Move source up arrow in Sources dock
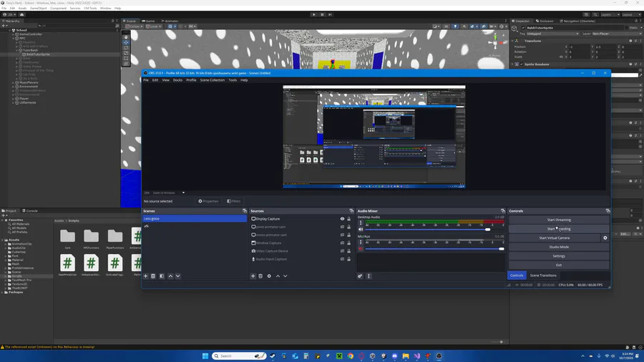Screen dimensions: 644x362 click(278, 276)
